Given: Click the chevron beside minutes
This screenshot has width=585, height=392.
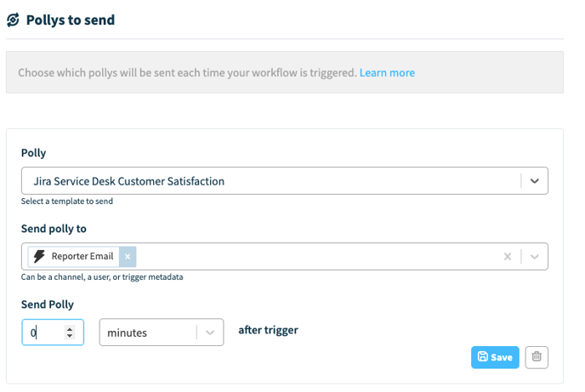Looking at the screenshot, I should tap(210, 332).
